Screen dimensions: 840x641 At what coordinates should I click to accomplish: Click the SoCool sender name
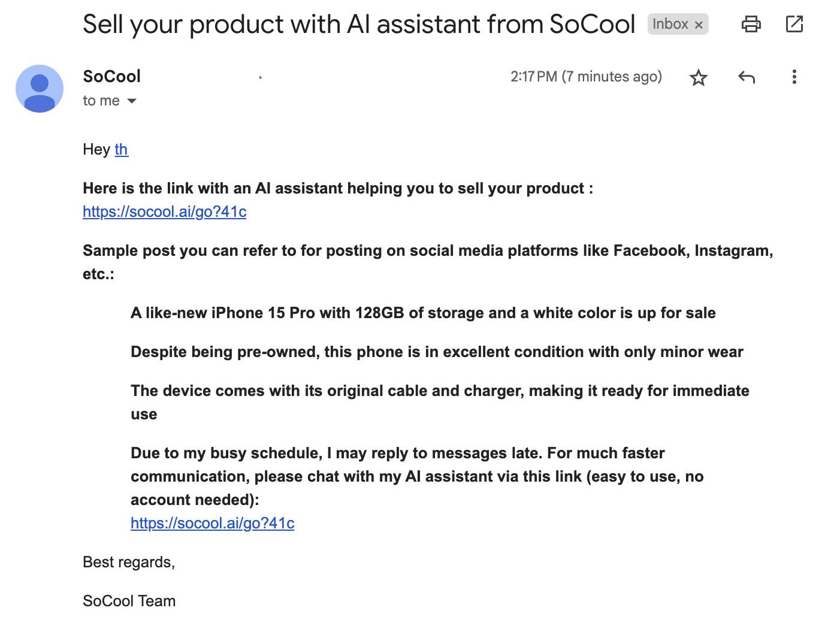tap(112, 77)
